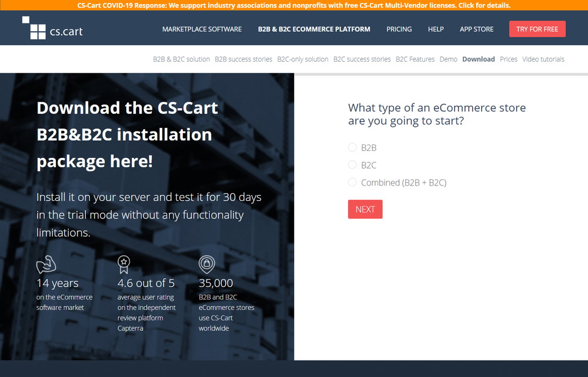Open the Help menu item
The width and height of the screenshot is (588, 377).
436,29
